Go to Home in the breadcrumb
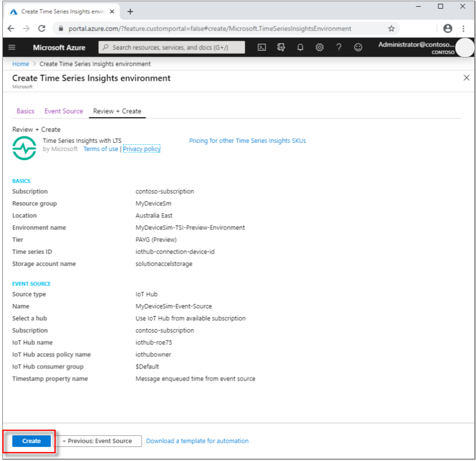Screen dimensions: 476x461 point(21,64)
